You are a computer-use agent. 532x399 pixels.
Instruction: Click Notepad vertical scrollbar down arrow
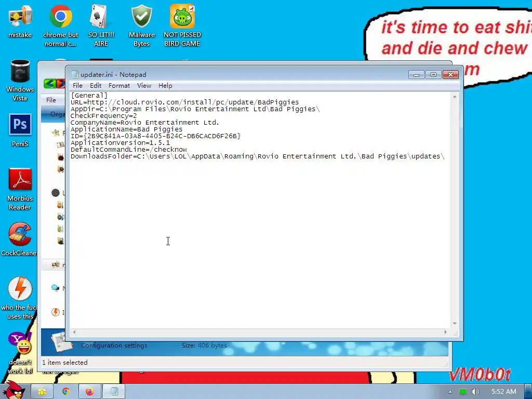455,323
